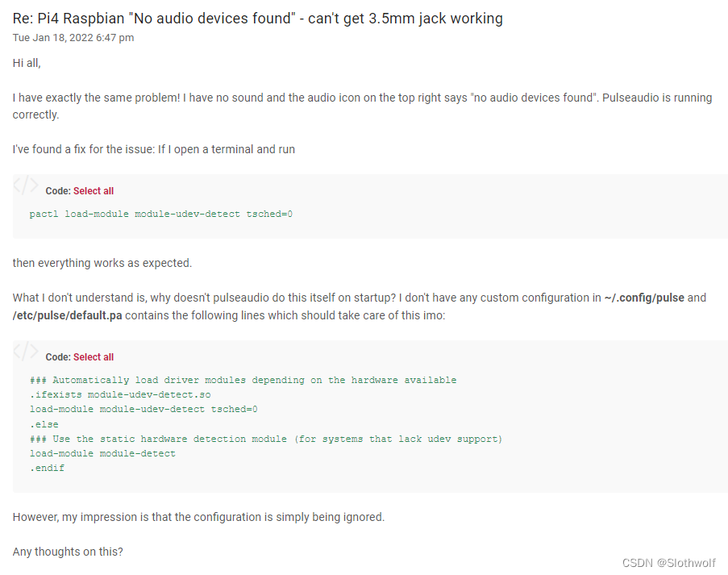Click the code bracket icon above the pactl command
This screenshot has height=575, width=728.
pos(26,185)
